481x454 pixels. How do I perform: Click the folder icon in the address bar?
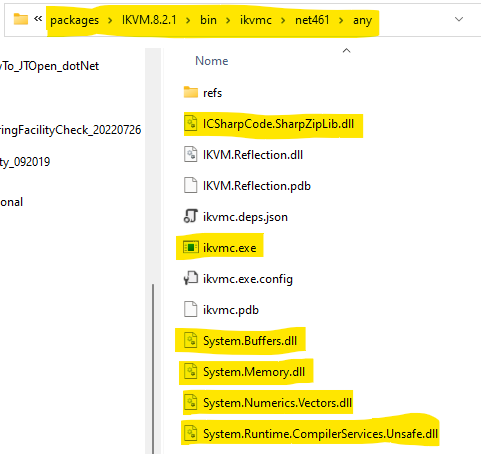click(x=21, y=19)
